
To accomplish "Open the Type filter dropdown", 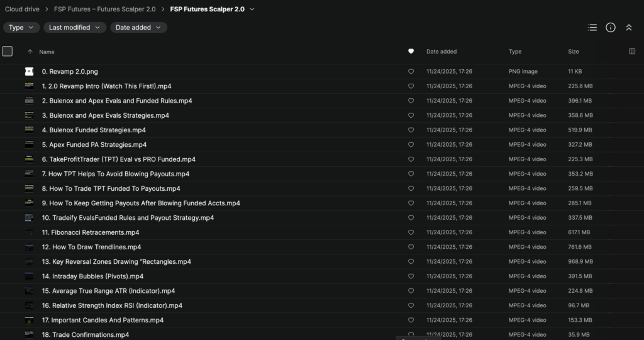I will point(21,27).
